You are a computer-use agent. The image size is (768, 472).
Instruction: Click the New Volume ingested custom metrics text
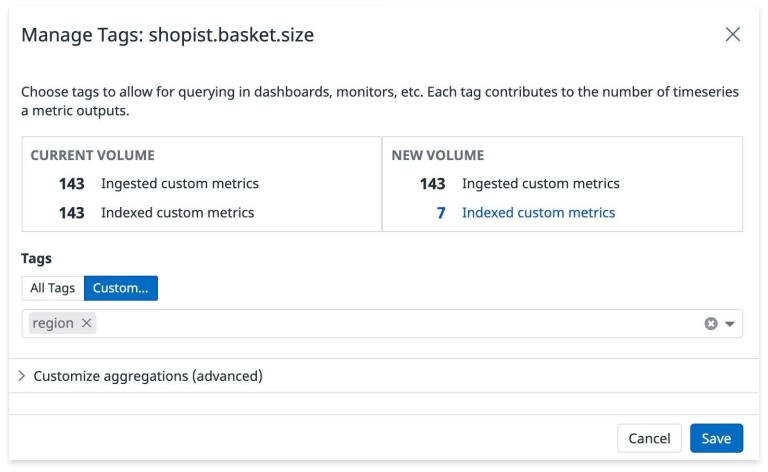[540, 184]
